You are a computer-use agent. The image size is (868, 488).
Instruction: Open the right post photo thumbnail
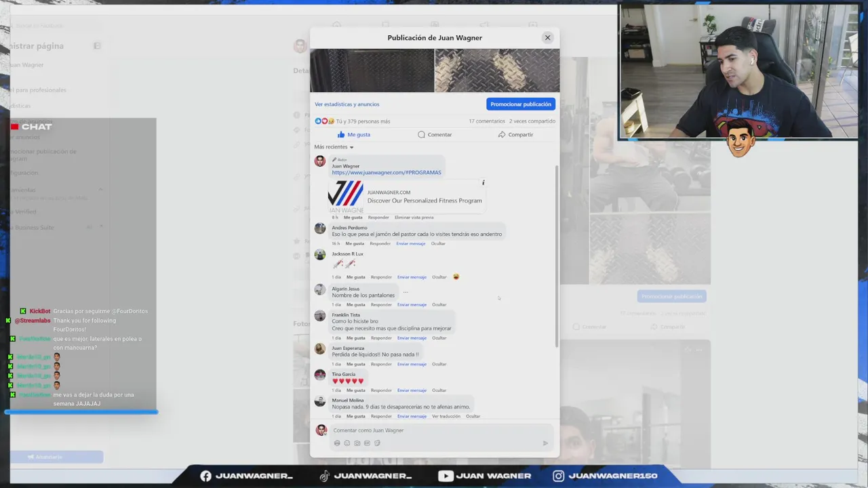497,70
